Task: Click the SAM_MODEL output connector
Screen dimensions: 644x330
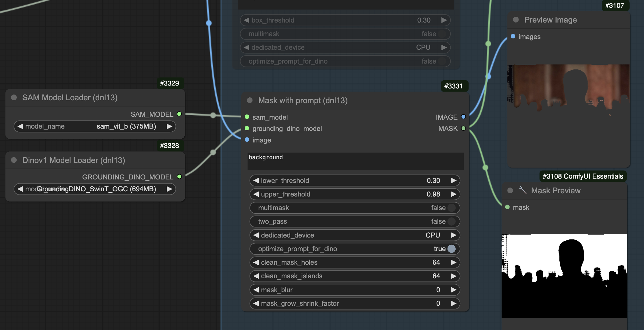Action: click(179, 114)
